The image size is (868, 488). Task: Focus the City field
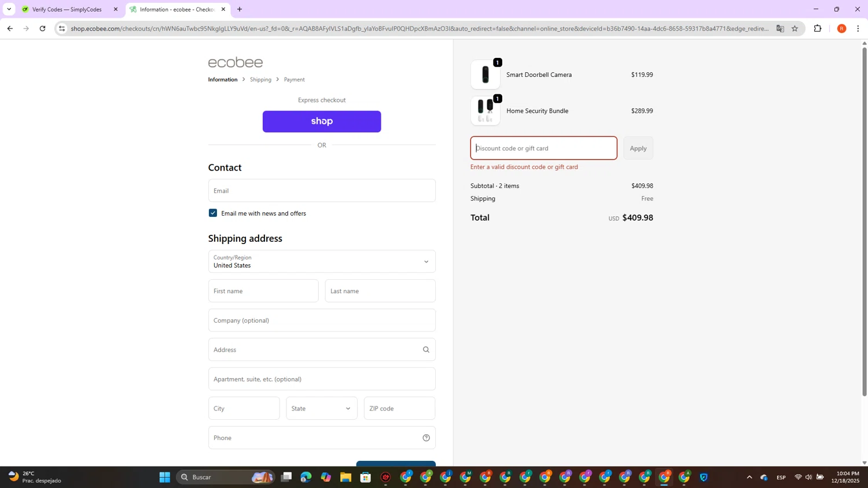pyautogui.click(x=244, y=408)
